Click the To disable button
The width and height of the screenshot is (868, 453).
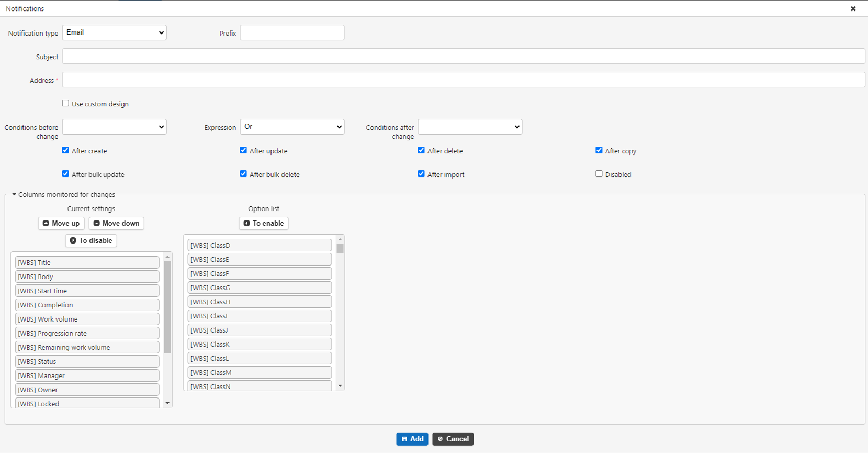pos(91,240)
